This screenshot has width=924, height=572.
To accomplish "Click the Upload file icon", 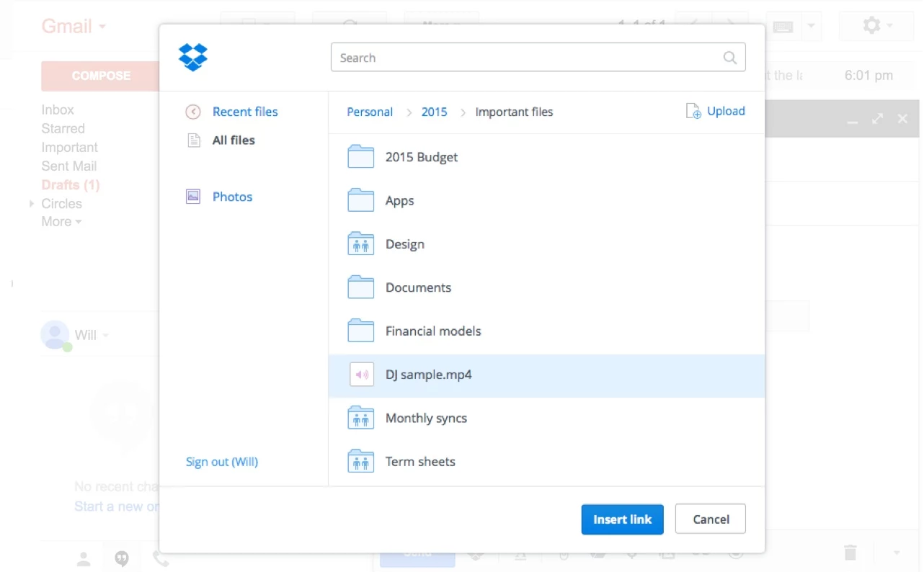I will (693, 111).
